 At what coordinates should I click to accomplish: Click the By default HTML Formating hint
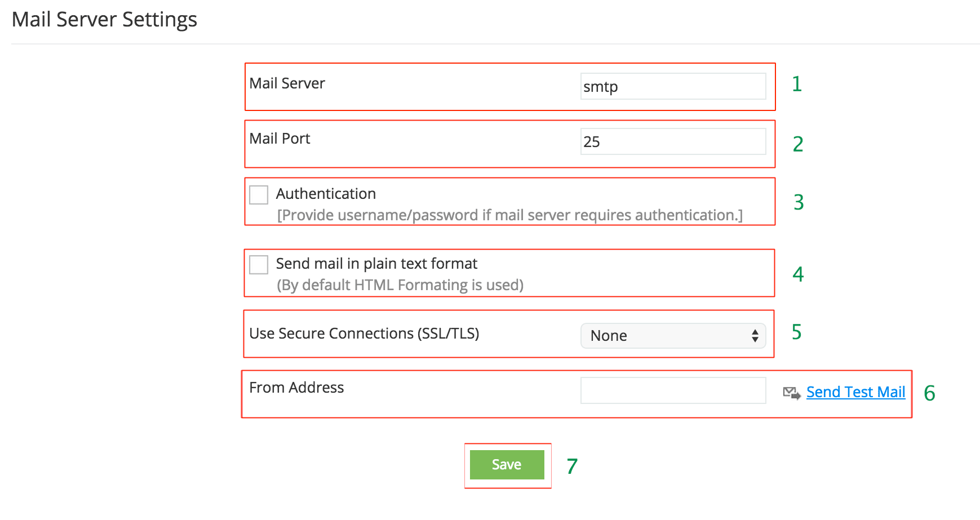(400, 285)
